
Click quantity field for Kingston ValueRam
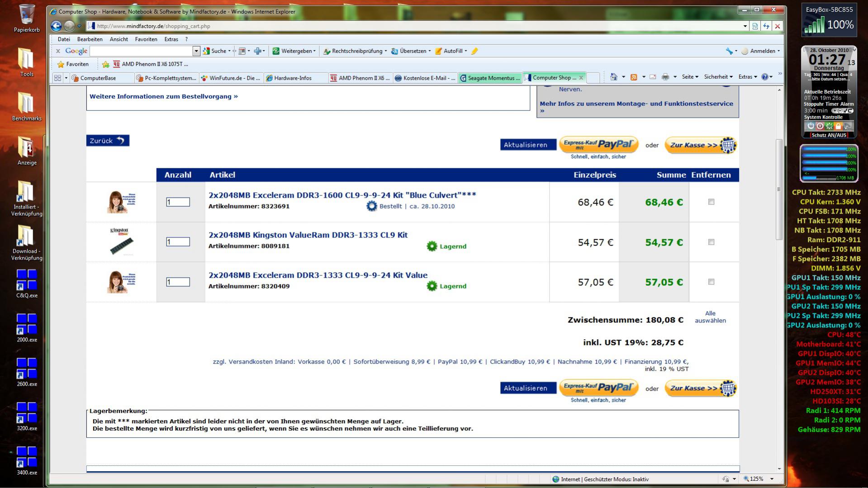point(178,242)
